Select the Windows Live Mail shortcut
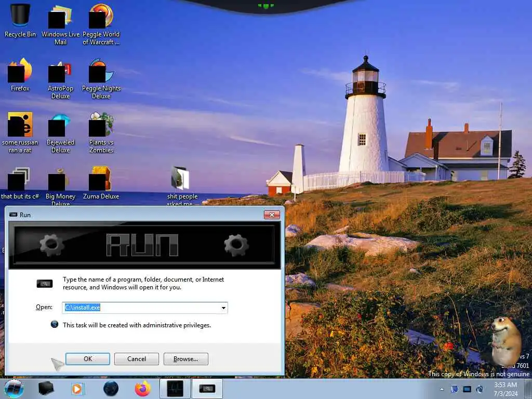532x399 pixels. 60,24
